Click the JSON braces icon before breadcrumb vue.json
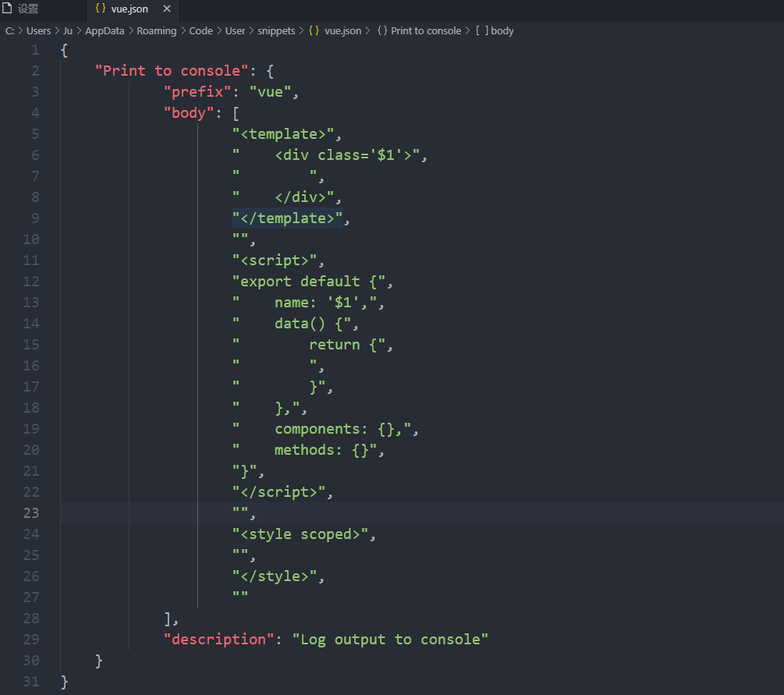 coord(314,31)
